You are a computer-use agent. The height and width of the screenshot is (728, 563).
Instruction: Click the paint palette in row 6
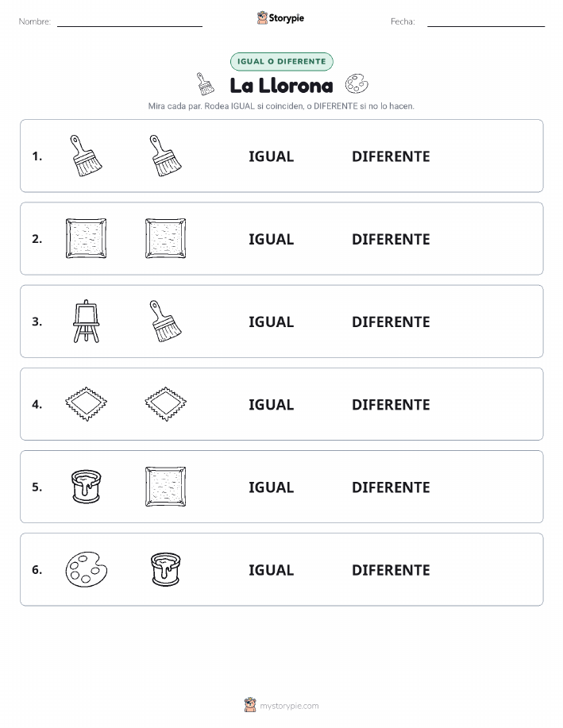(87, 569)
